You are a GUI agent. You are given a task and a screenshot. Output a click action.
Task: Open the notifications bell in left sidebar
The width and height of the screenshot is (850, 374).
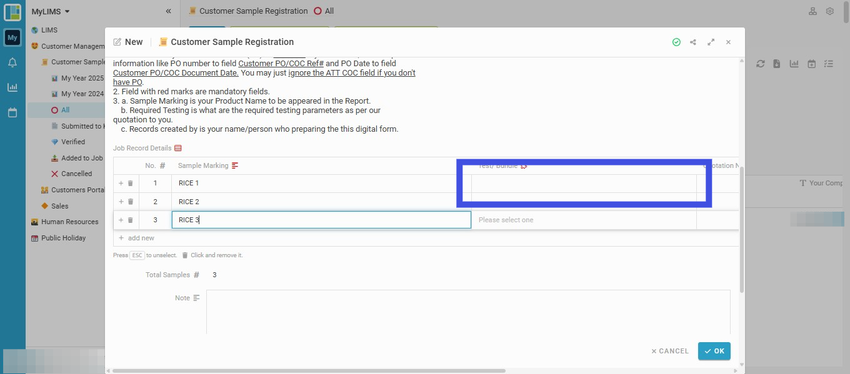[12, 62]
